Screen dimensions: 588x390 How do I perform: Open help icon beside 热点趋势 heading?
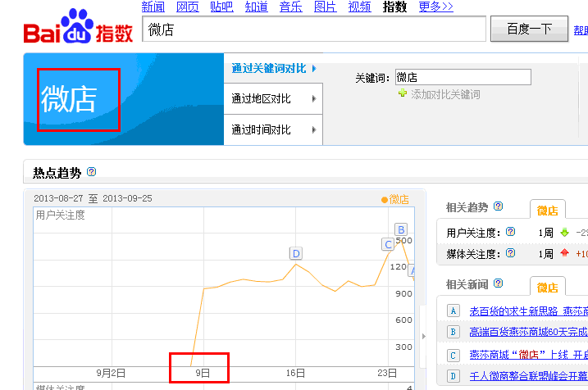point(92,171)
